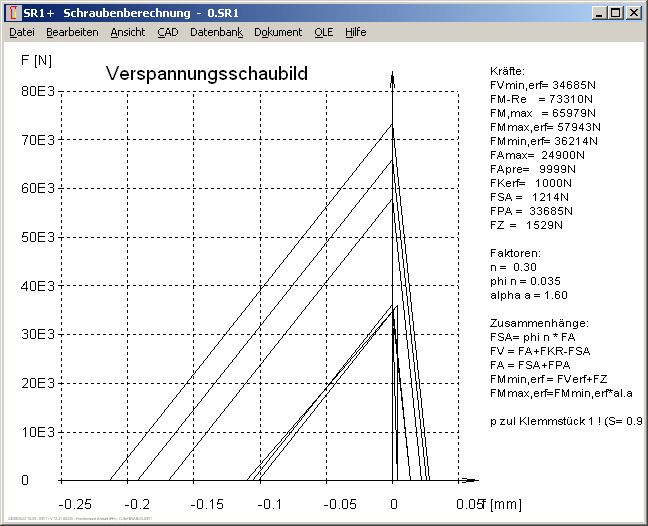The width and height of the screenshot is (648, 526).
Task: Show the Datenbank menu
Action: tap(216, 32)
